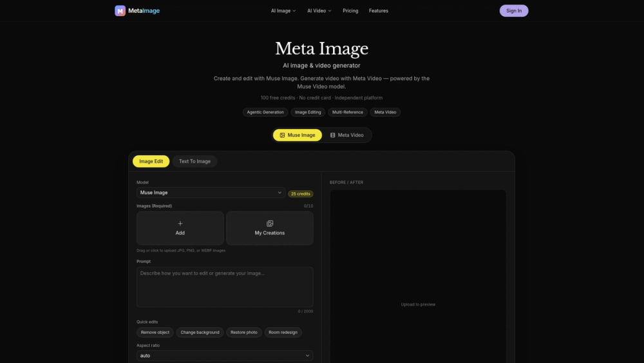Click the upload formats hint text
Screen dimensions: 644x363
181,250
